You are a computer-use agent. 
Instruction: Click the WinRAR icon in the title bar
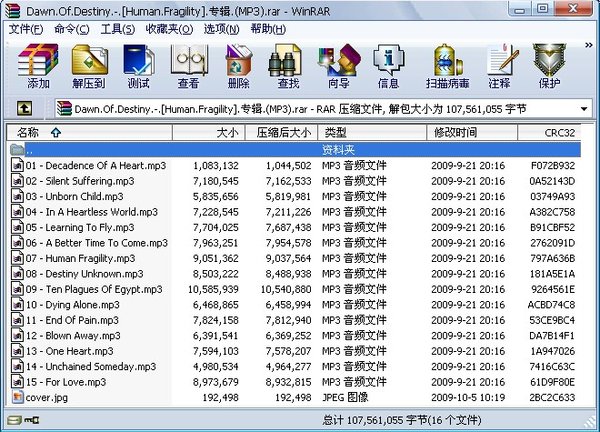tap(13, 10)
